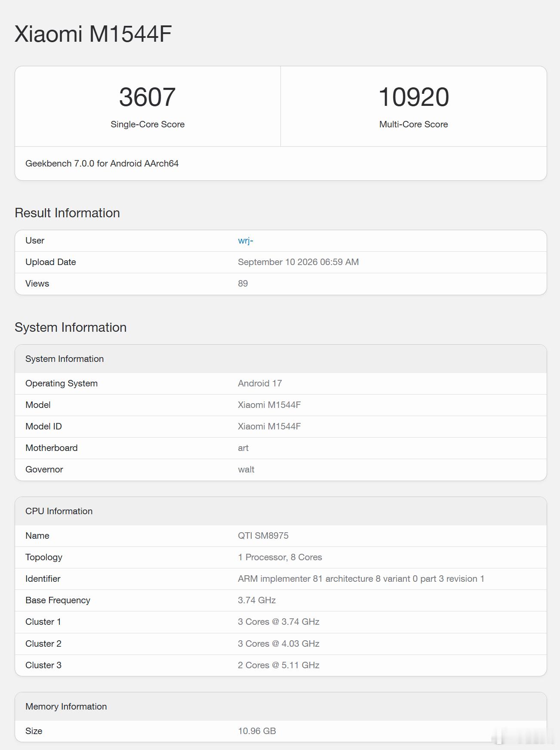Image resolution: width=560 pixels, height=750 pixels.
Task: Select the ARM implementer 81 identifier value
Action: pos(361,579)
